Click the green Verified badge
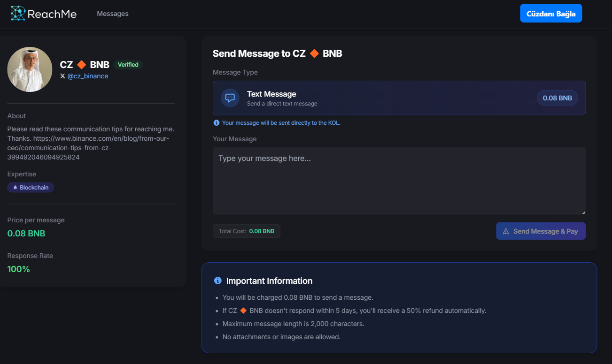The image size is (612, 364). [x=128, y=65]
